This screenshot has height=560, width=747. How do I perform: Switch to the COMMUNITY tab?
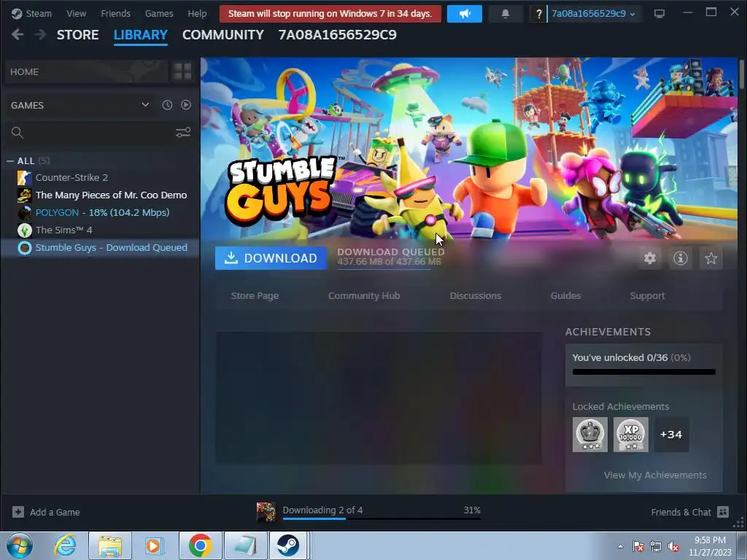[223, 35]
